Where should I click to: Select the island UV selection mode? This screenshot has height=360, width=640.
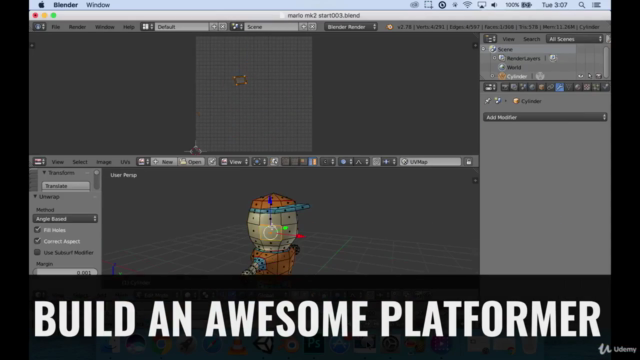(x=313, y=162)
